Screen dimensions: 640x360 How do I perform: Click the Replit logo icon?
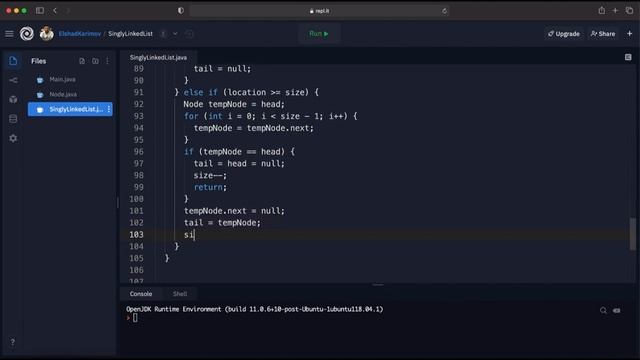pyautogui.click(x=27, y=34)
